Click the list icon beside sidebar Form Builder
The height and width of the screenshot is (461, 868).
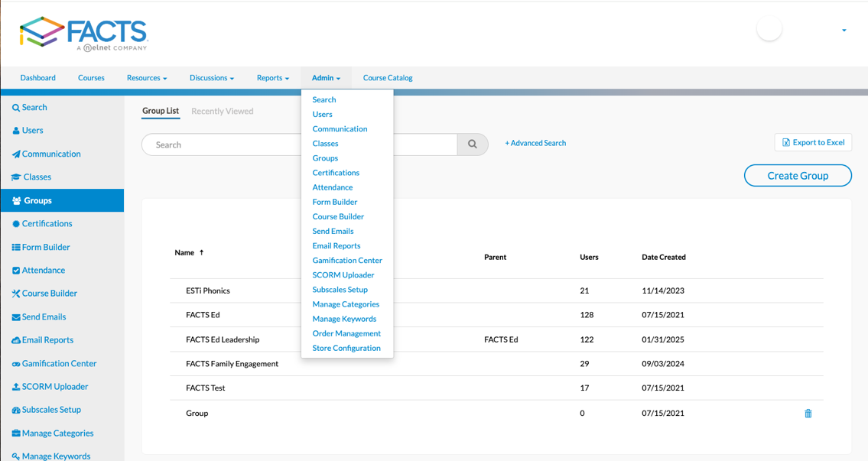(16, 248)
